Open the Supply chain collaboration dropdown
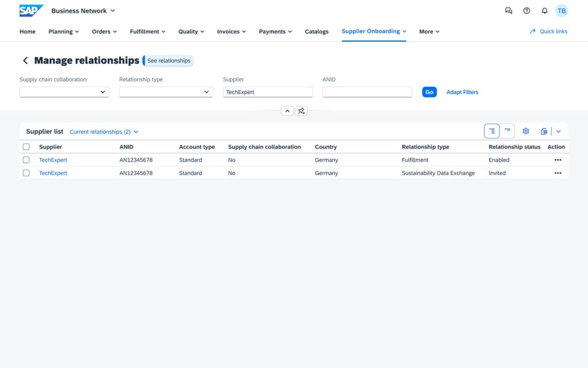 pyautogui.click(x=64, y=92)
